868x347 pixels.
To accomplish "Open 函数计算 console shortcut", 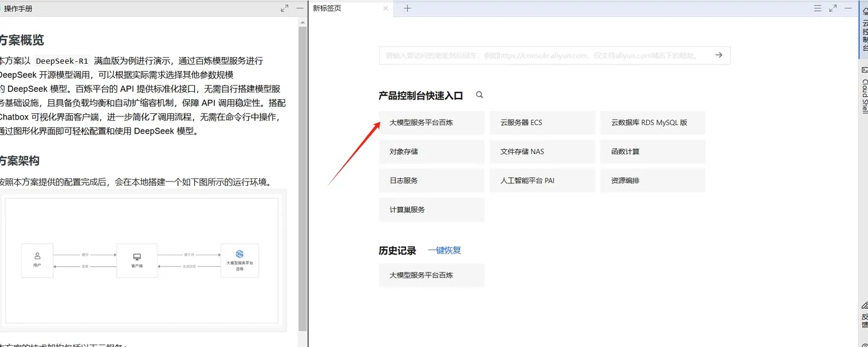I will (653, 152).
